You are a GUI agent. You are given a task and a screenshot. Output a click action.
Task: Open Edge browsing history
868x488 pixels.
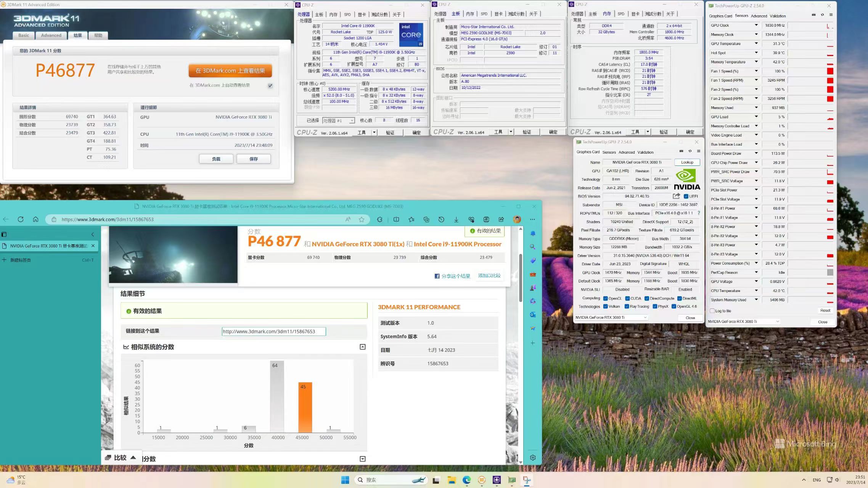[441, 219]
